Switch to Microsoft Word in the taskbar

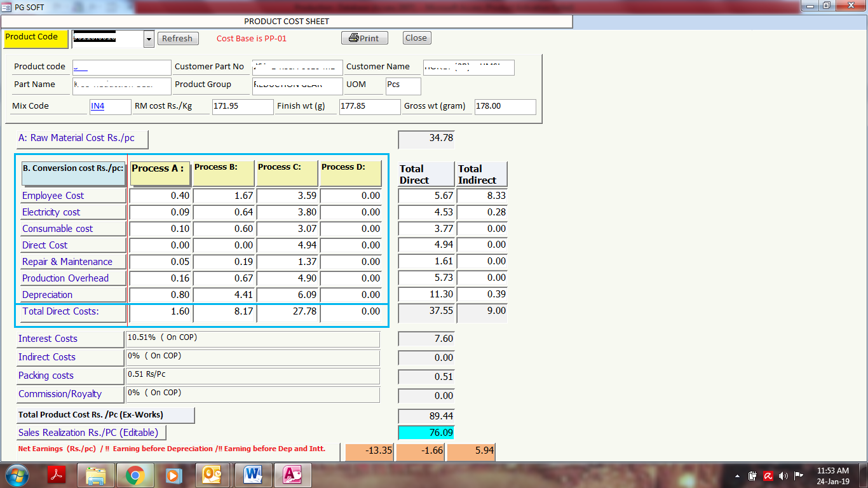(x=252, y=475)
